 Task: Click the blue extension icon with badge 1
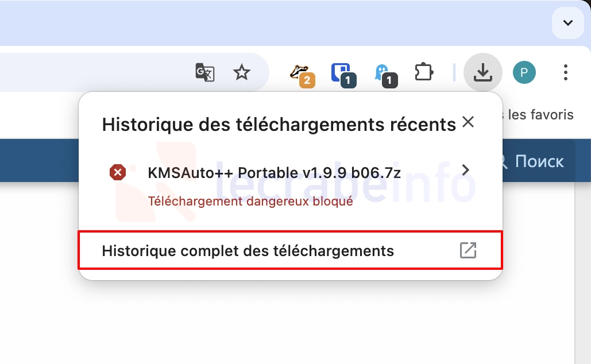point(342,73)
